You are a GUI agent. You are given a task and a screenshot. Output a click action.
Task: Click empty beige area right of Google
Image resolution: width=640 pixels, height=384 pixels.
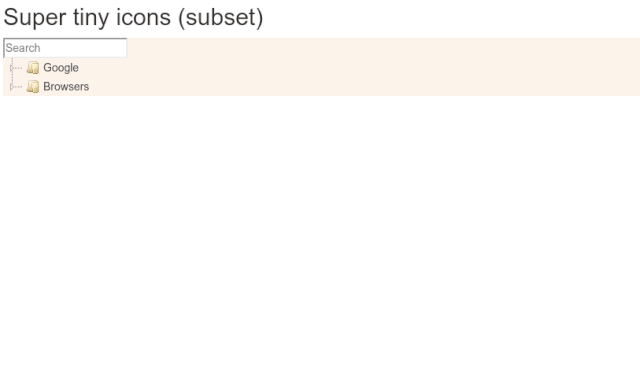point(359,68)
